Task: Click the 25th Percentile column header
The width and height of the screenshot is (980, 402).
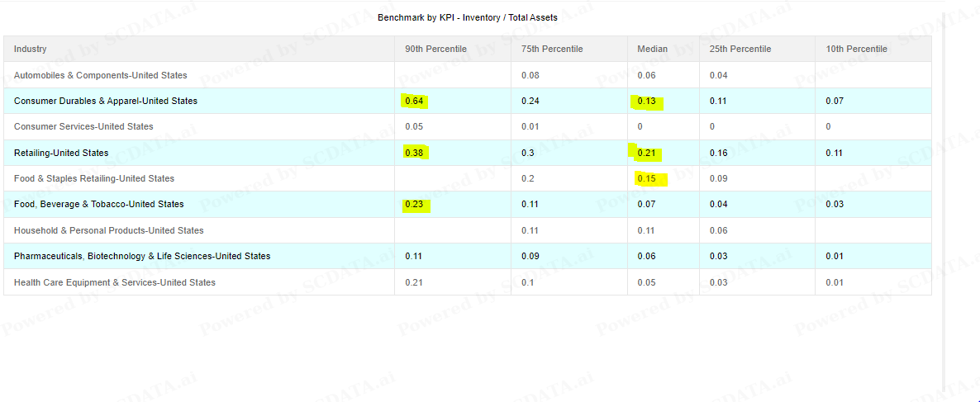Action: coord(740,49)
